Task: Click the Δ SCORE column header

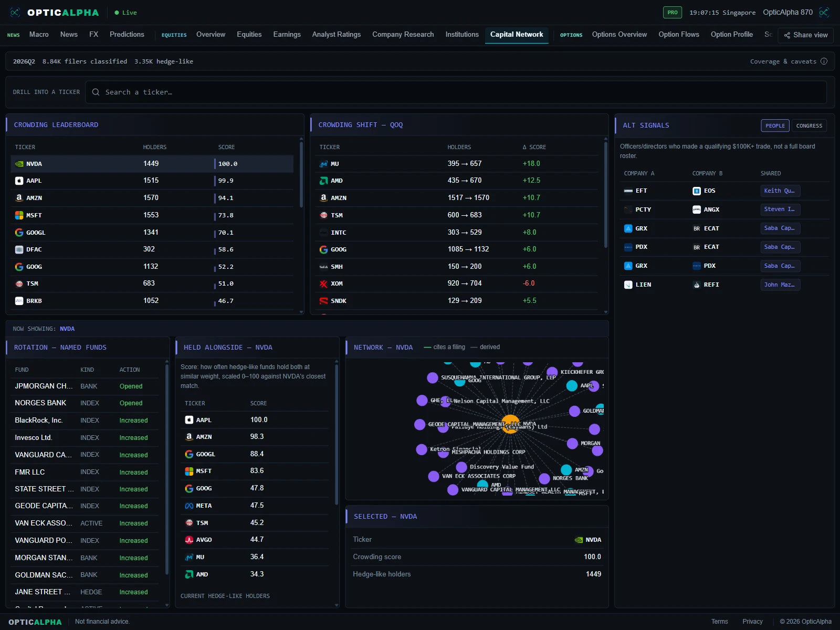Action: click(x=534, y=148)
